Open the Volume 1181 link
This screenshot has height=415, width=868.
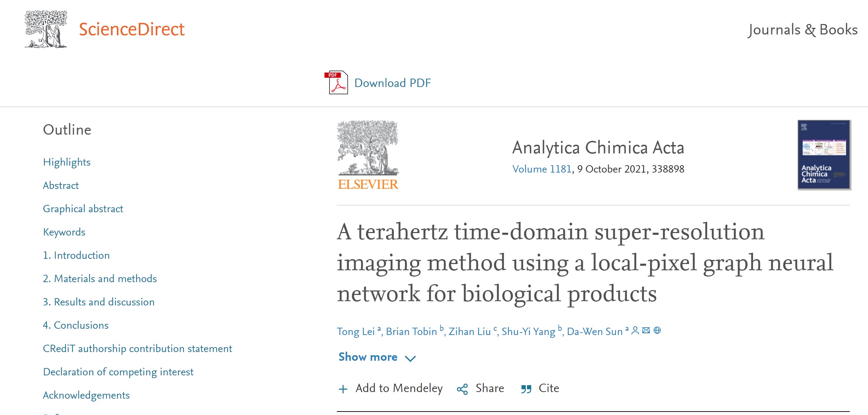click(x=542, y=169)
